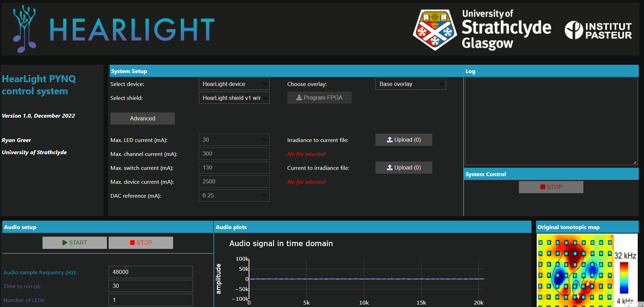The height and width of the screenshot is (307, 644).
Task: Click the 'Ryan Greer' author name
Action: click(x=16, y=140)
